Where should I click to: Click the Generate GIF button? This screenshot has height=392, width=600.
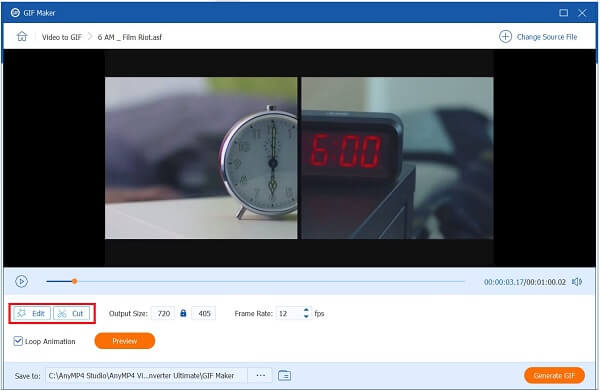(554, 376)
